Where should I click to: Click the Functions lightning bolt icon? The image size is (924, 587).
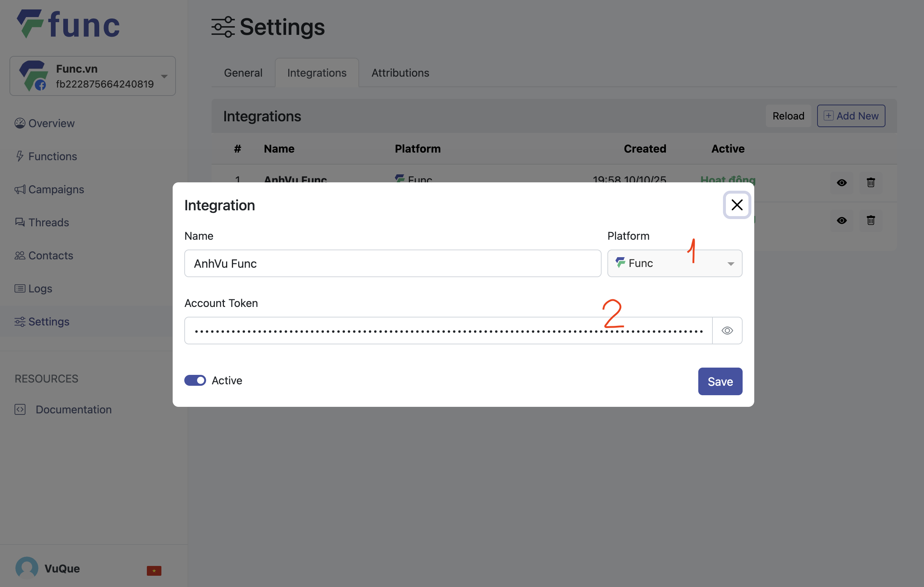pyautogui.click(x=20, y=156)
